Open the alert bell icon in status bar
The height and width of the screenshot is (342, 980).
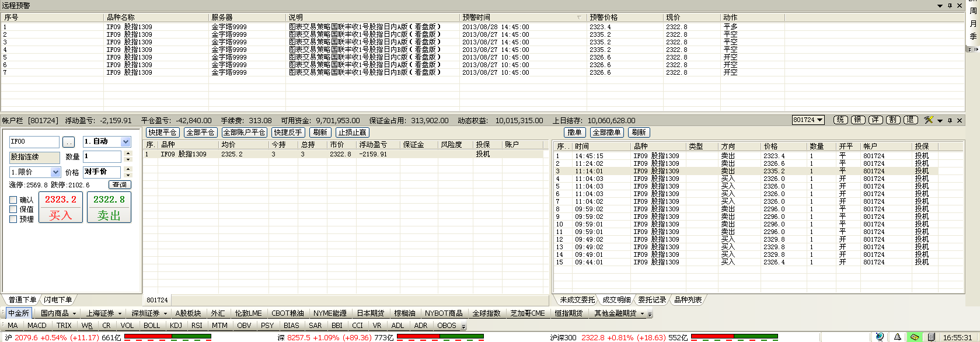tap(898, 337)
